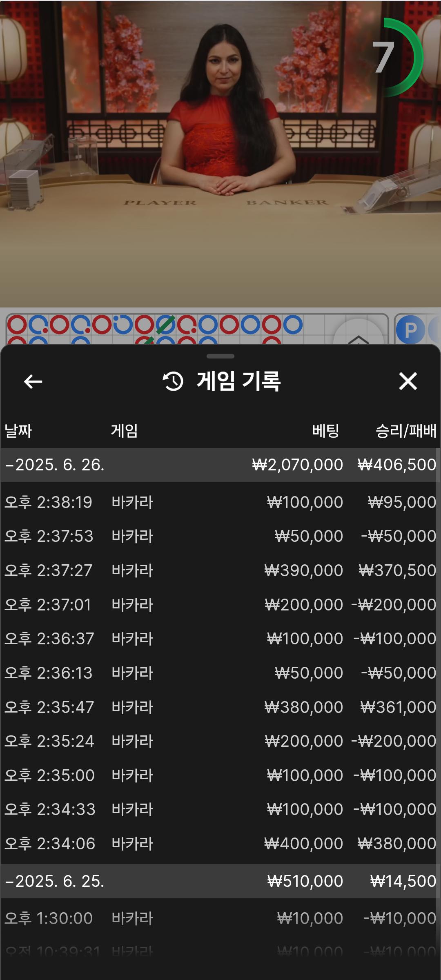441x980 pixels.
Task: Collapse the 2025. 6. 26. date group
Action: 55,465
